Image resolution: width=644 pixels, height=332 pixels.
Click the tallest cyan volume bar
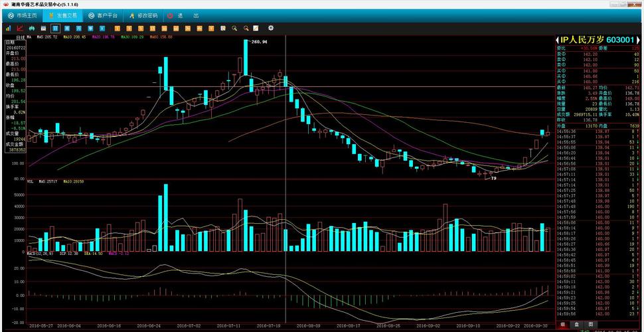click(166, 217)
